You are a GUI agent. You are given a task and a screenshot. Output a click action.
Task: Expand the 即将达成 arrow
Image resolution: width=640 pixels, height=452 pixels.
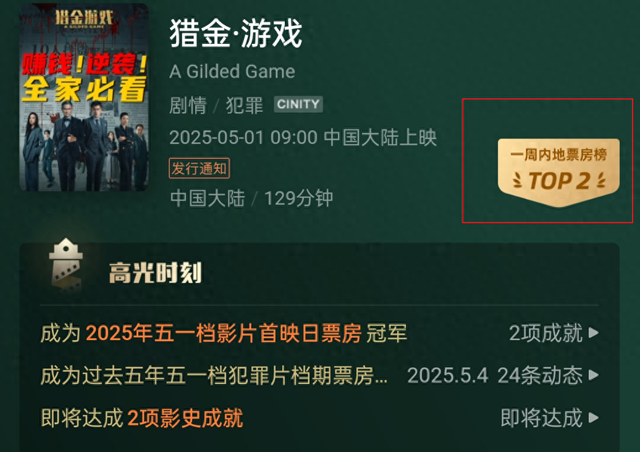coord(594,418)
